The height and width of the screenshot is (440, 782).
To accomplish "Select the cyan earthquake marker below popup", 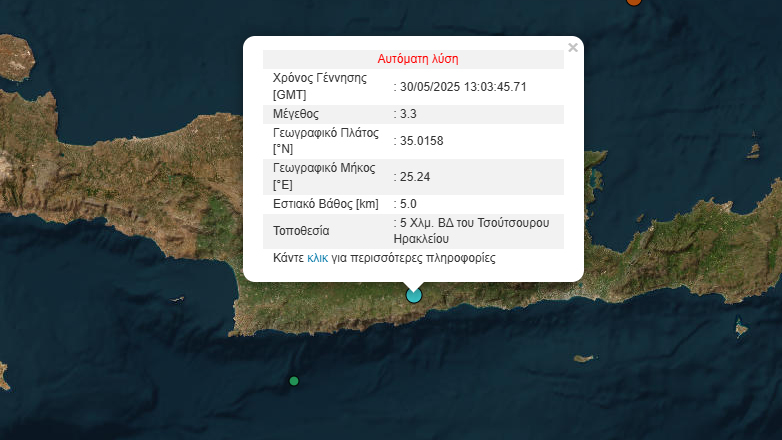I will tap(413, 294).
